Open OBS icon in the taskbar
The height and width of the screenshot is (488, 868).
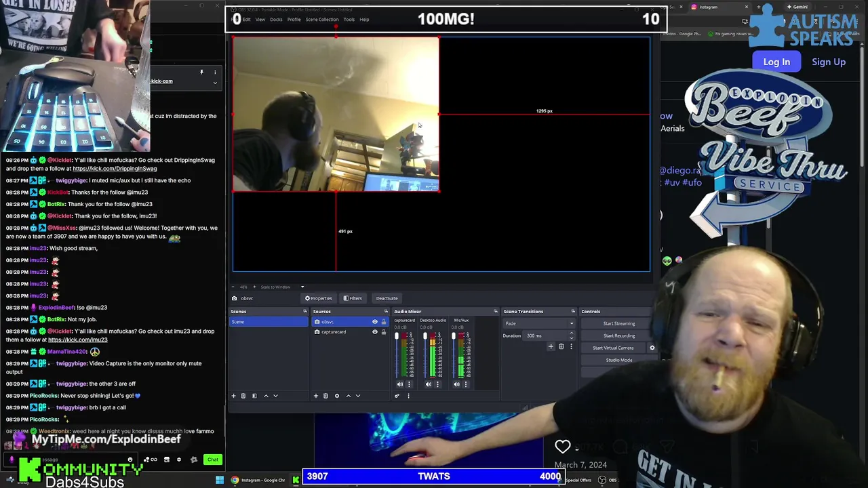point(602,481)
